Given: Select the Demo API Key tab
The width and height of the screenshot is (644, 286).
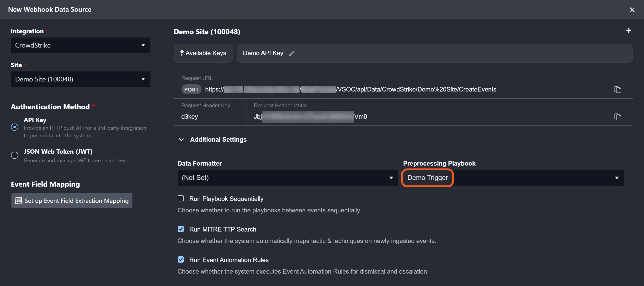Looking at the screenshot, I should [x=263, y=53].
